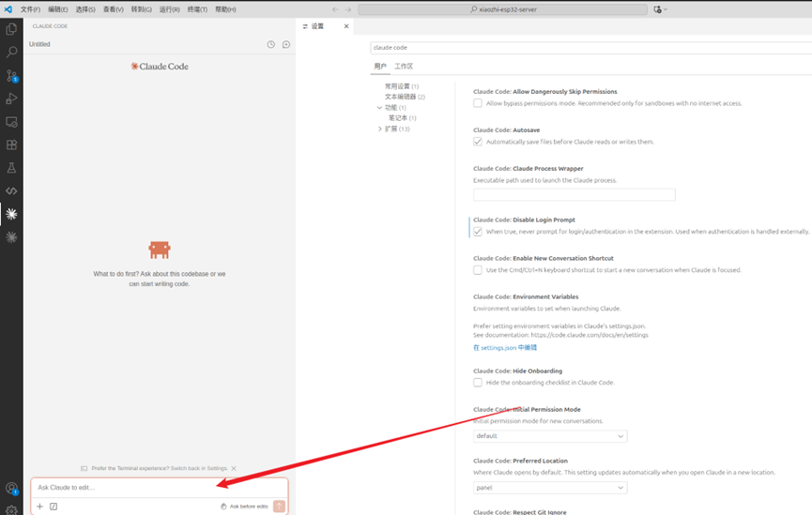Open the Run and Debug view

[11, 98]
